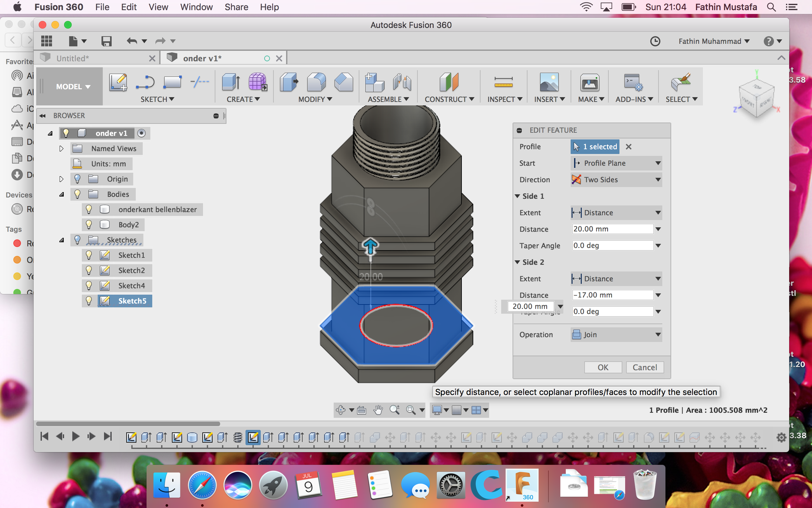Open the Start Profile Plane dropdown
This screenshot has height=508, width=812.
pyautogui.click(x=616, y=163)
